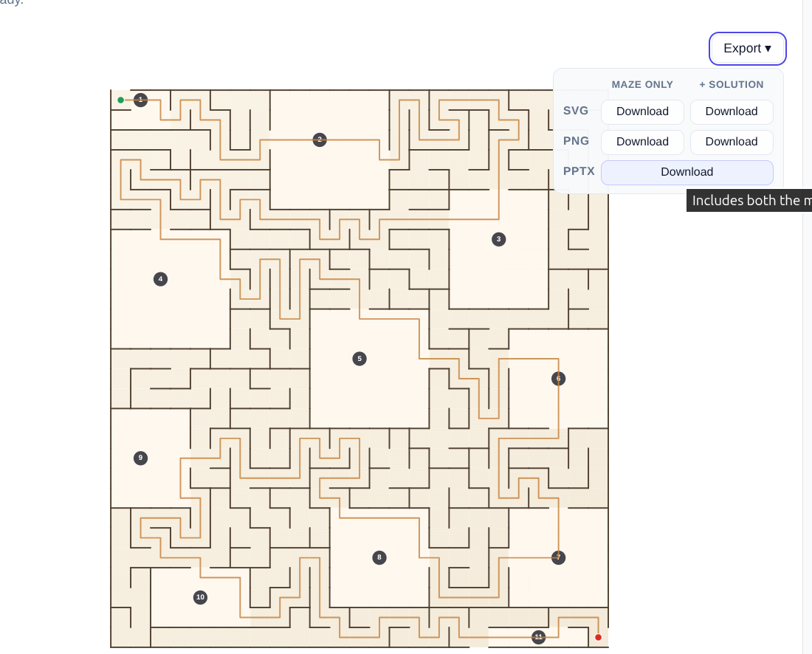Select waypoint marker 1 near the maze start

[140, 100]
